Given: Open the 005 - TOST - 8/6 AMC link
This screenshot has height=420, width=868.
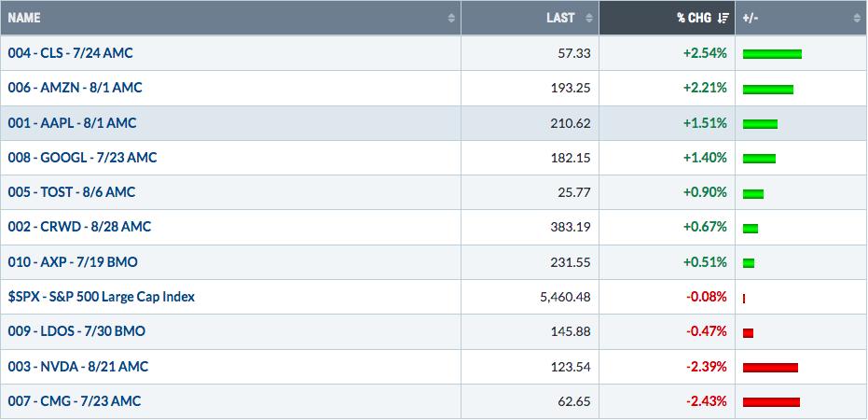Looking at the screenshot, I should click(x=72, y=192).
